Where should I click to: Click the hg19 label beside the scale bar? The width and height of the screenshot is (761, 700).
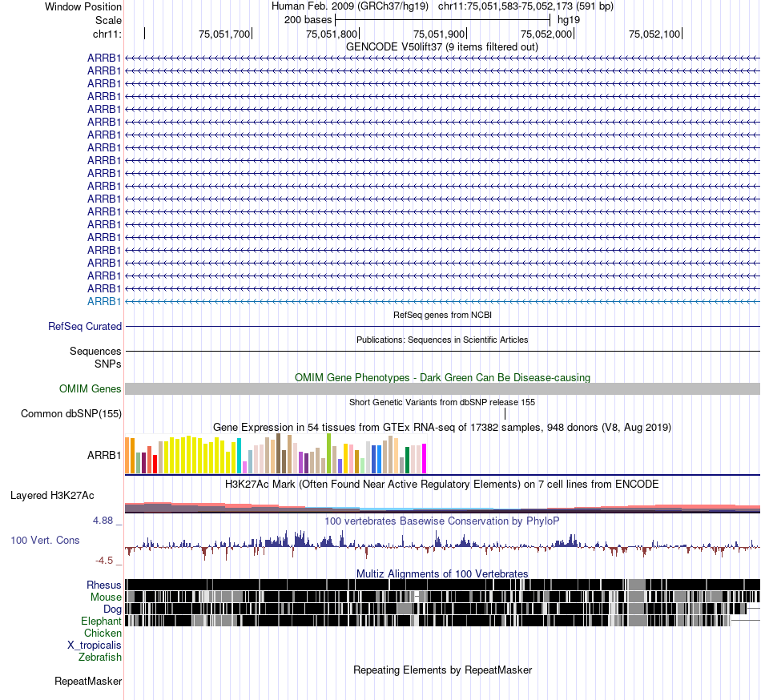[569, 20]
